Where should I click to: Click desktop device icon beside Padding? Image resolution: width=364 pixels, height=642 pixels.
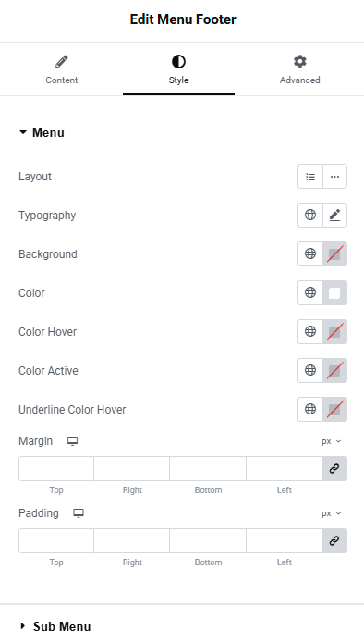point(79,513)
